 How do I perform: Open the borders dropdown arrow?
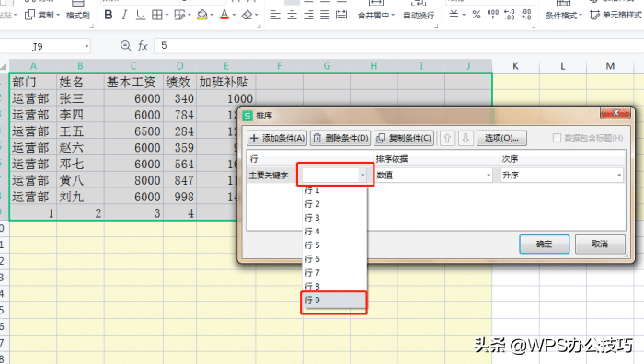tap(167, 16)
